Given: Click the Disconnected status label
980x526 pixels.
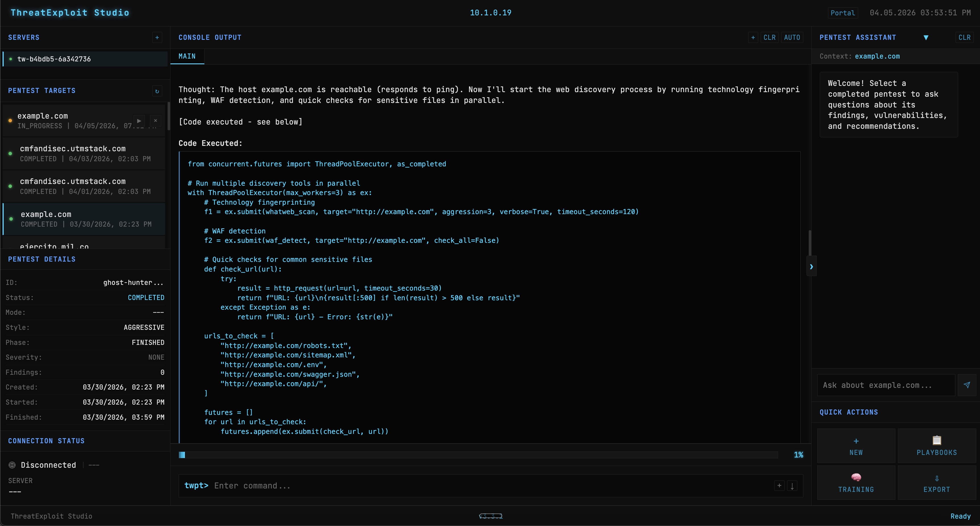Looking at the screenshot, I should (x=48, y=465).
